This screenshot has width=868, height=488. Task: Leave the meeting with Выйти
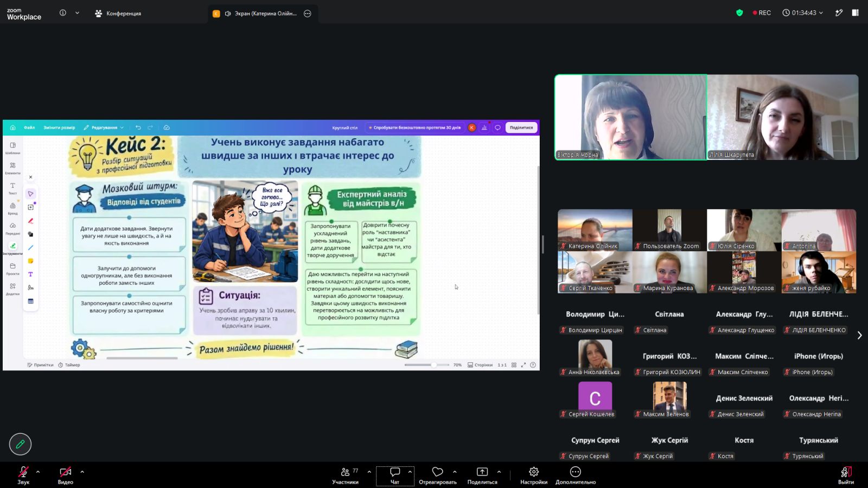tap(846, 475)
